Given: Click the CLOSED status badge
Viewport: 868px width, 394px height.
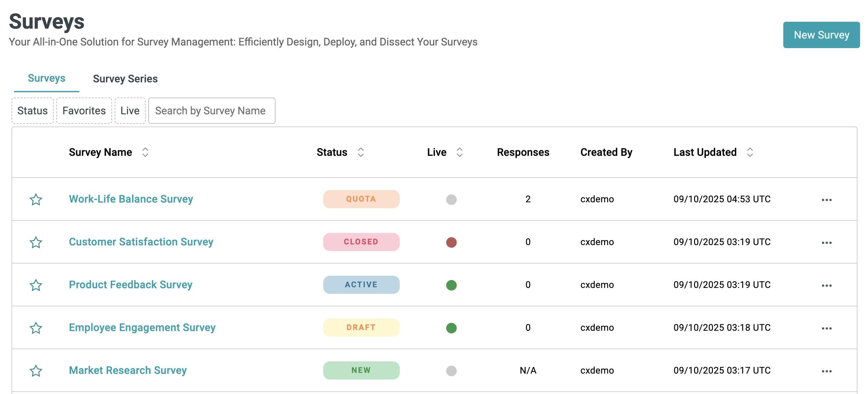Looking at the screenshot, I should 361,241.
